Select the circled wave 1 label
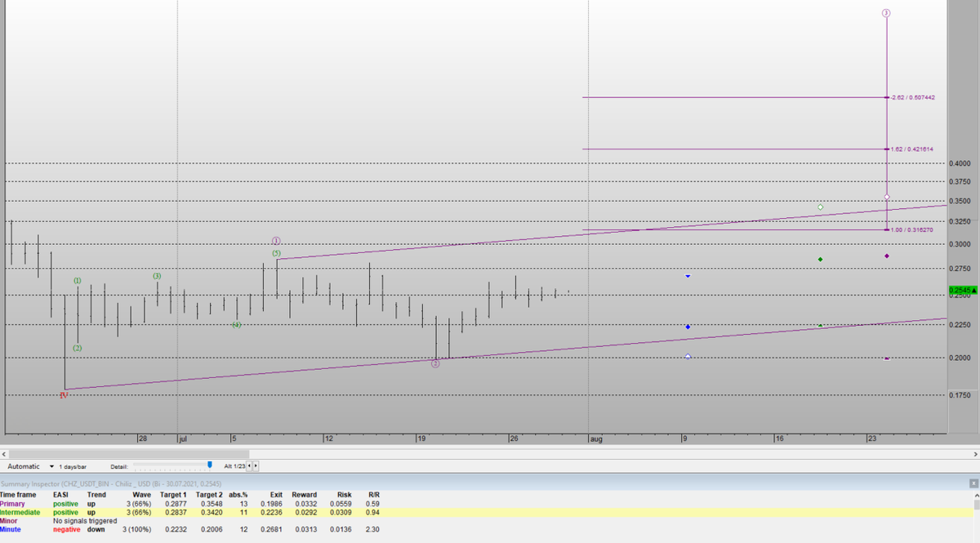Image resolution: width=980 pixels, height=543 pixels. [x=277, y=241]
